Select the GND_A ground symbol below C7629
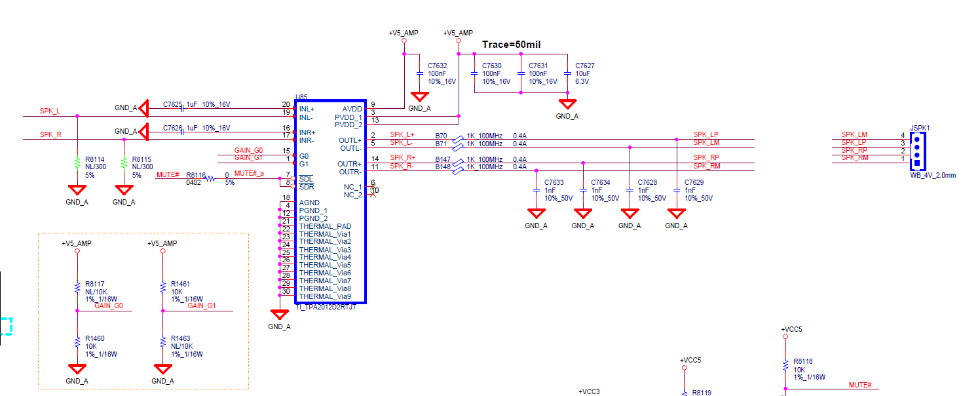This screenshot has height=396, width=980. (676, 214)
